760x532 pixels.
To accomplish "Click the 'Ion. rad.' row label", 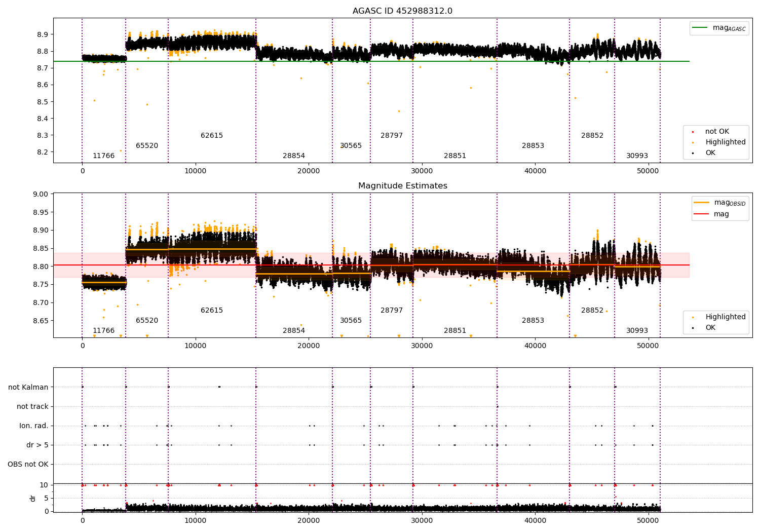I will (x=34, y=426).
